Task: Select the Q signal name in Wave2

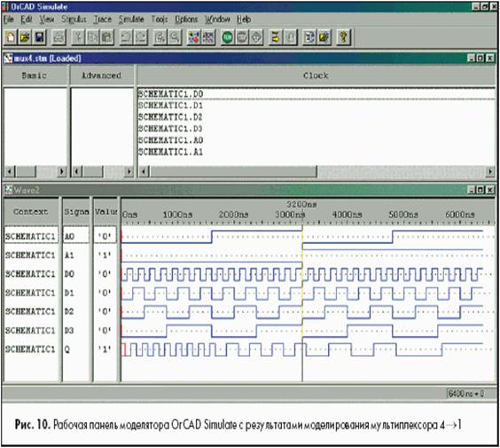Action: [x=67, y=350]
